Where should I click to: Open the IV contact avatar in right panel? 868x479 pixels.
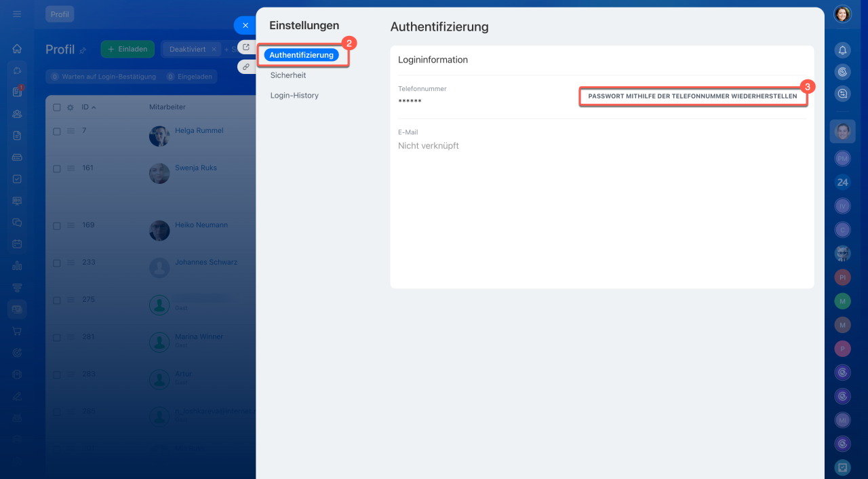842,206
